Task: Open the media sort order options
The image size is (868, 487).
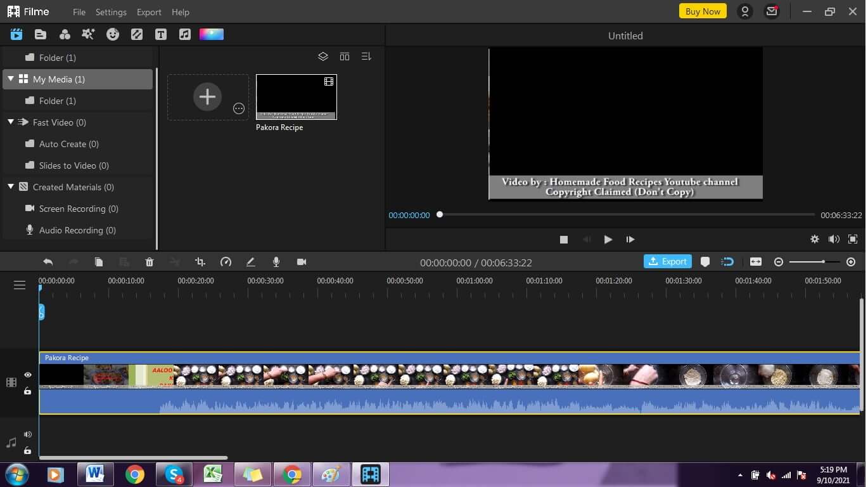Action: click(x=366, y=56)
